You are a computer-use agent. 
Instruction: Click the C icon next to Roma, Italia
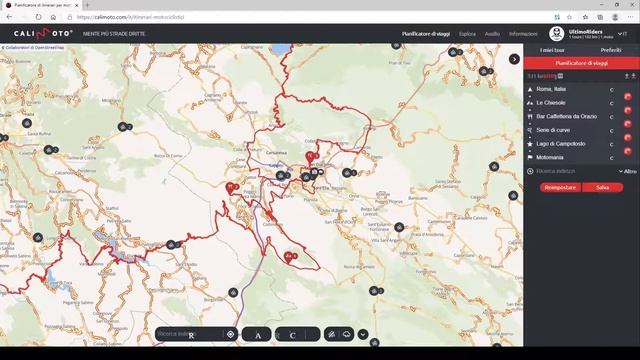(611, 90)
